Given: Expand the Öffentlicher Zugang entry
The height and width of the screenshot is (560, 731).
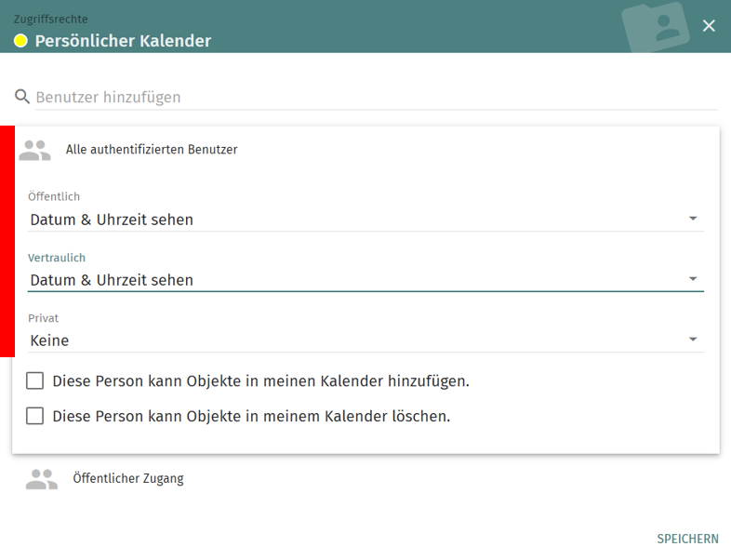Looking at the screenshot, I should (128, 479).
